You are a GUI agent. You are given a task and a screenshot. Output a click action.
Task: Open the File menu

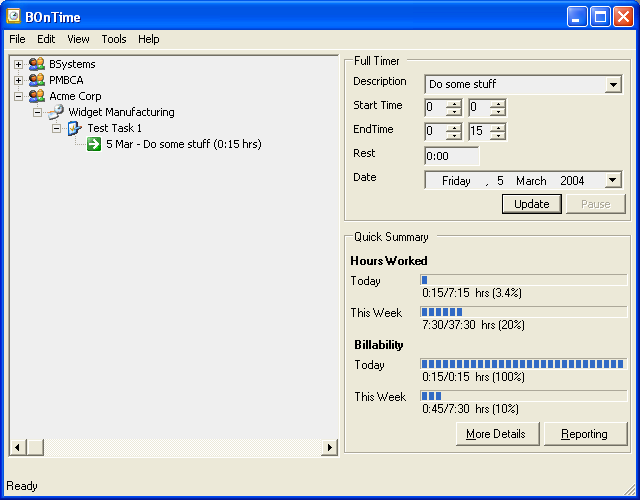coord(17,39)
